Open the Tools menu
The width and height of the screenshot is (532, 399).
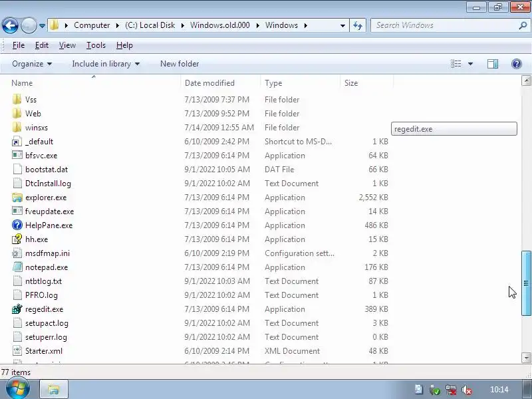96,45
